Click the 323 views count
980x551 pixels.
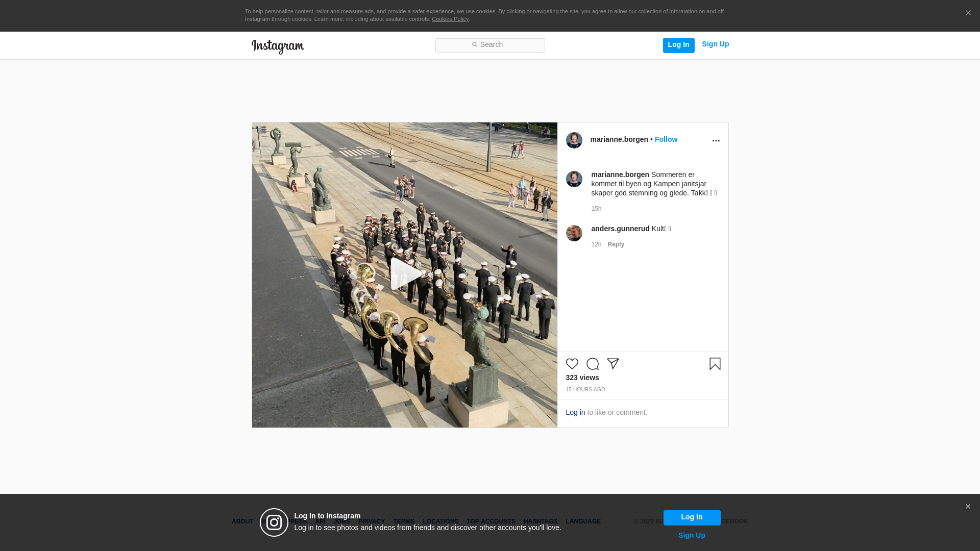(582, 378)
